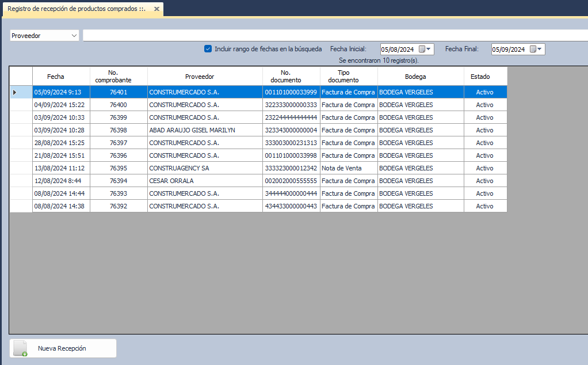Viewport: 588px width, 365px height.
Task: Select the Registro de recepción tab
Action: click(x=76, y=9)
